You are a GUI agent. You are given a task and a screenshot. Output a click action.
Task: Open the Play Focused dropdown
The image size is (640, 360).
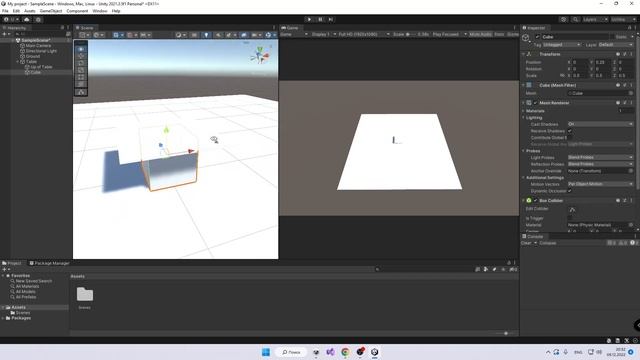pos(449,35)
